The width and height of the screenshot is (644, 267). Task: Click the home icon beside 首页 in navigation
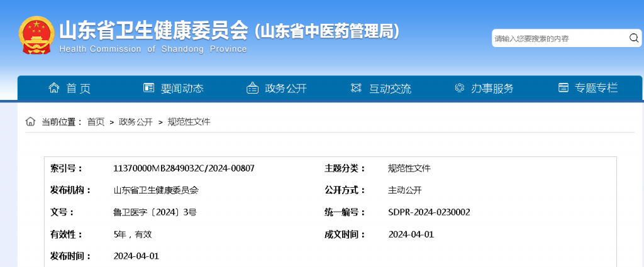click(54, 88)
